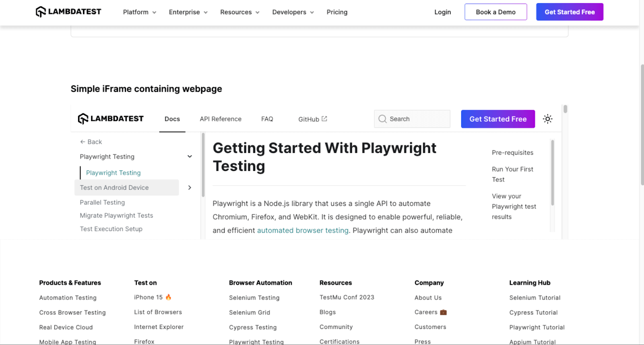Click the Book a Demo button
The height and width of the screenshot is (345, 644).
[495, 12]
